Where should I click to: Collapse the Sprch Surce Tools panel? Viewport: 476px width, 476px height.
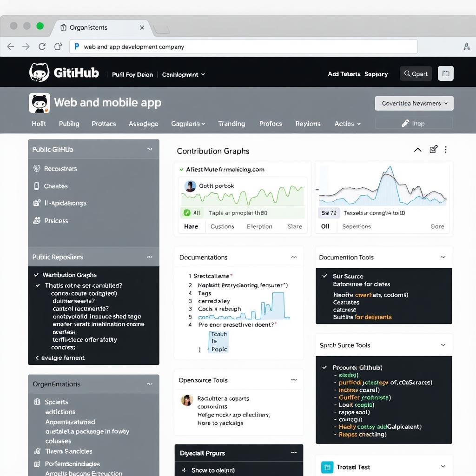coord(443,345)
